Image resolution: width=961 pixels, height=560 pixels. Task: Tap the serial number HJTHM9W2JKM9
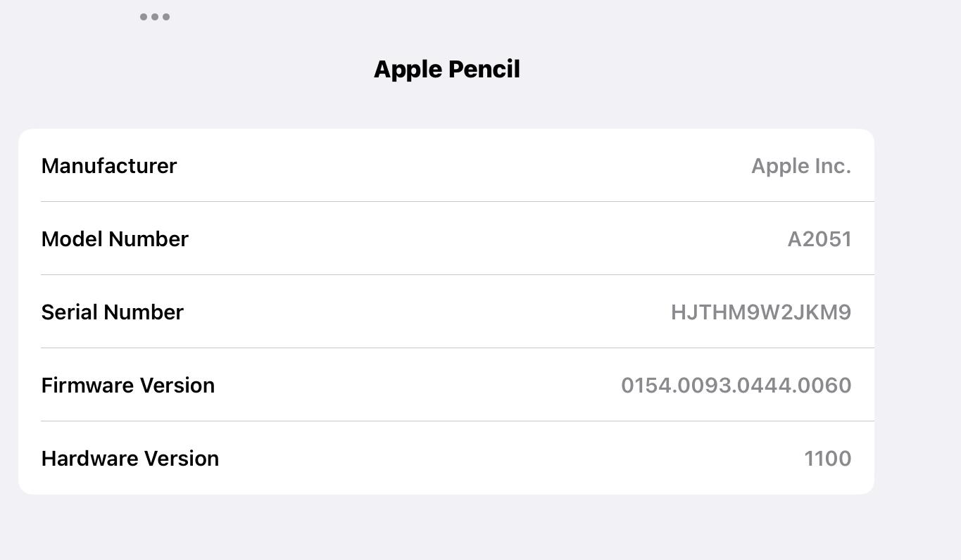coord(760,312)
